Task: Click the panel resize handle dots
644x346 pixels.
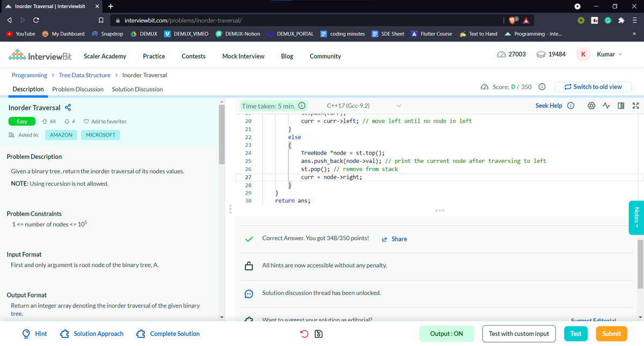Action: tap(230, 209)
